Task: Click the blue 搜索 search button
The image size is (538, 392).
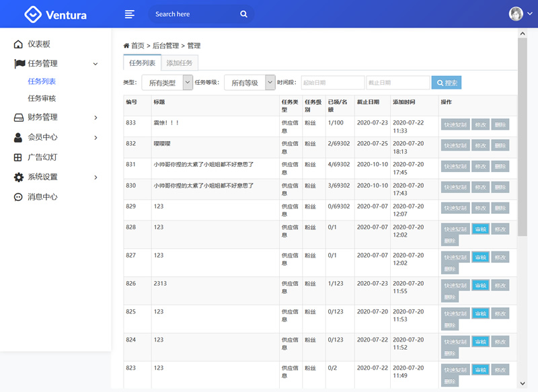Action: click(447, 83)
